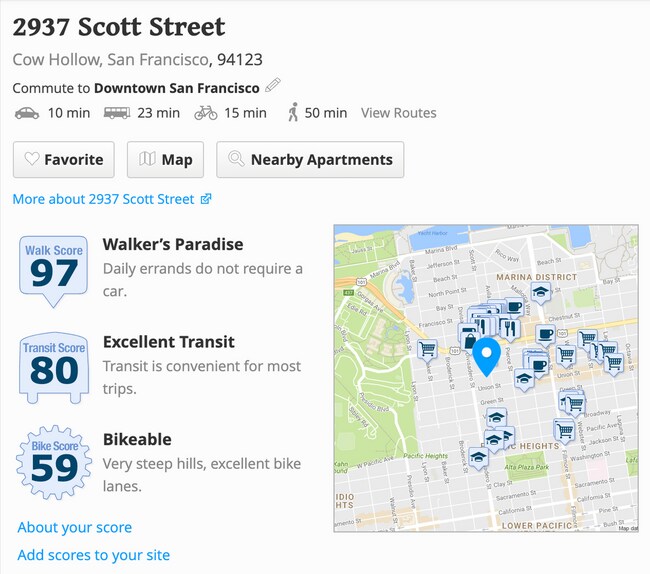Open the View Routes link
The width and height of the screenshot is (650, 574).
click(x=398, y=113)
